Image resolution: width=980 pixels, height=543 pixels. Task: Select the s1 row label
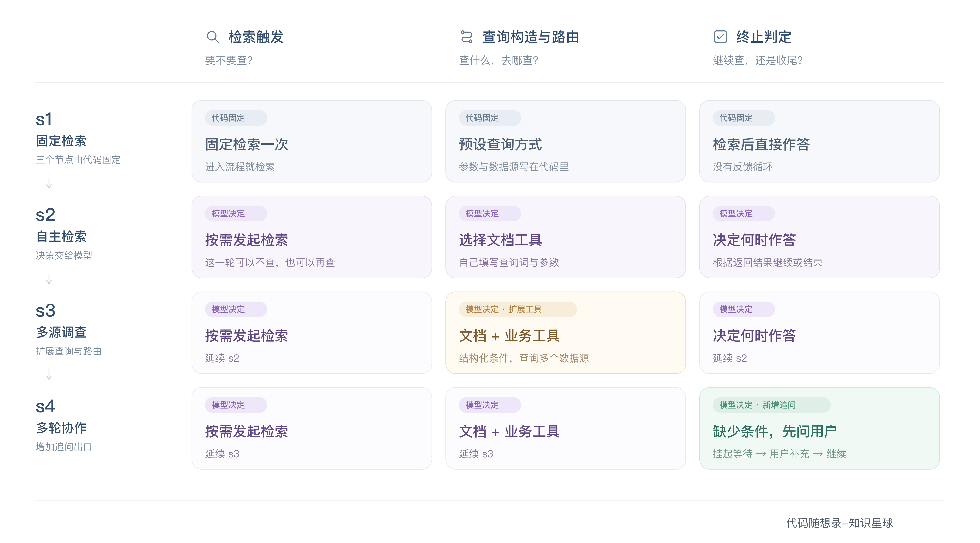pos(44,119)
